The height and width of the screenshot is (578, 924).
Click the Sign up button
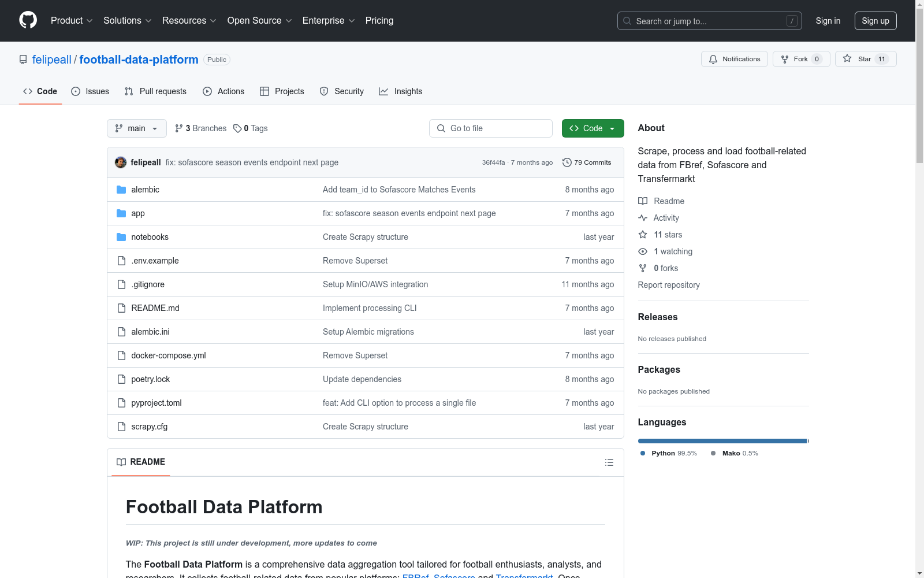click(875, 21)
